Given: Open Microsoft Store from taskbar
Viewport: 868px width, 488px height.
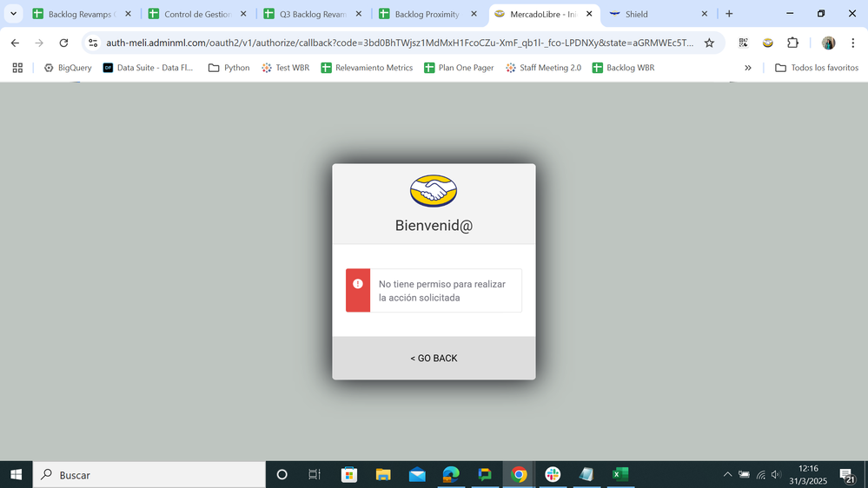Looking at the screenshot, I should pos(348,475).
